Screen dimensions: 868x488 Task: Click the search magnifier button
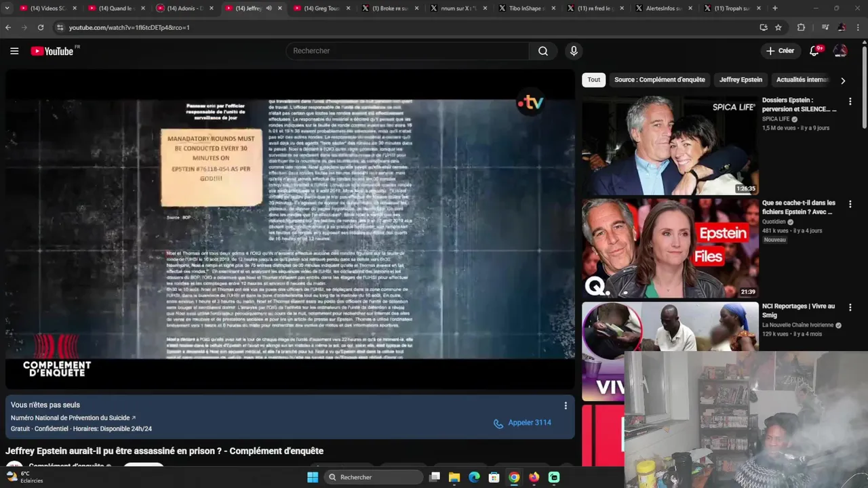543,51
